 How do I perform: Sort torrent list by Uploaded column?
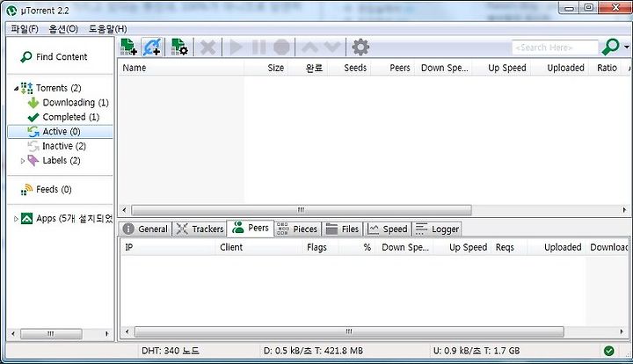click(x=559, y=68)
